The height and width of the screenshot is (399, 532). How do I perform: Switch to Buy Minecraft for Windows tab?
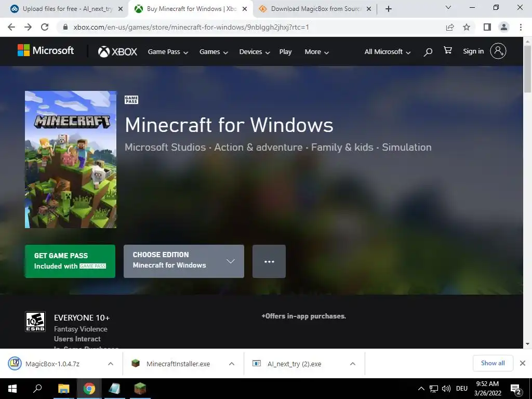click(191, 9)
